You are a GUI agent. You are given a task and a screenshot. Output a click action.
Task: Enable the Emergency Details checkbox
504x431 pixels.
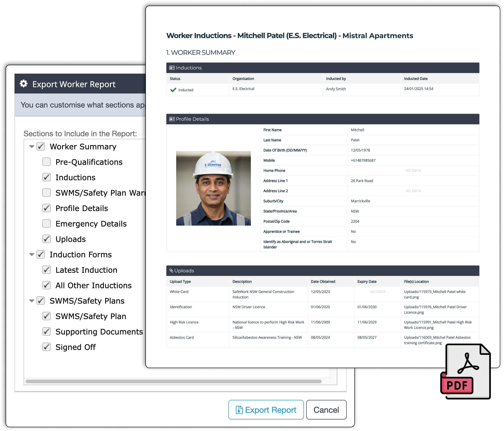[47, 224]
